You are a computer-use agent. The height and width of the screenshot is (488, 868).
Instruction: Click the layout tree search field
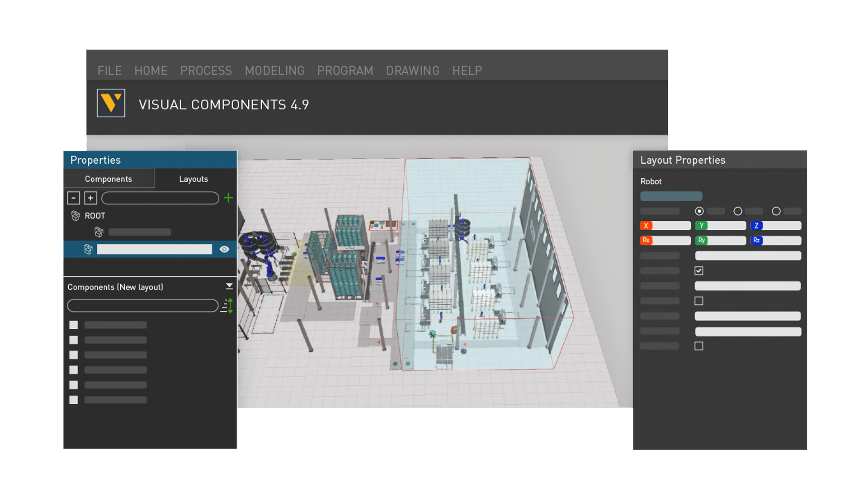point(160,198)
